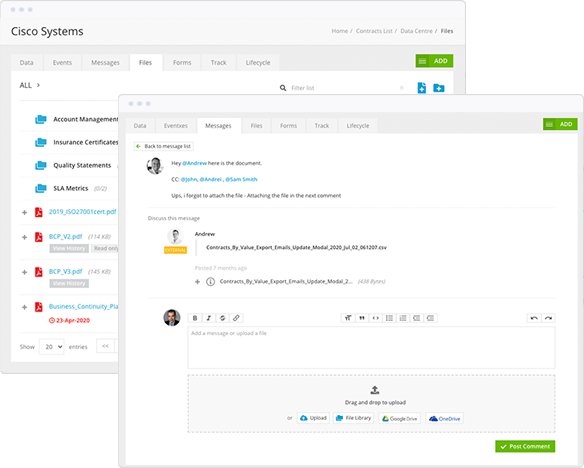Image resolution: width=584 pixels, height=468 pixels.
Task: Switch to Eventxes tab in Messages window
Action: coord(176,126)
